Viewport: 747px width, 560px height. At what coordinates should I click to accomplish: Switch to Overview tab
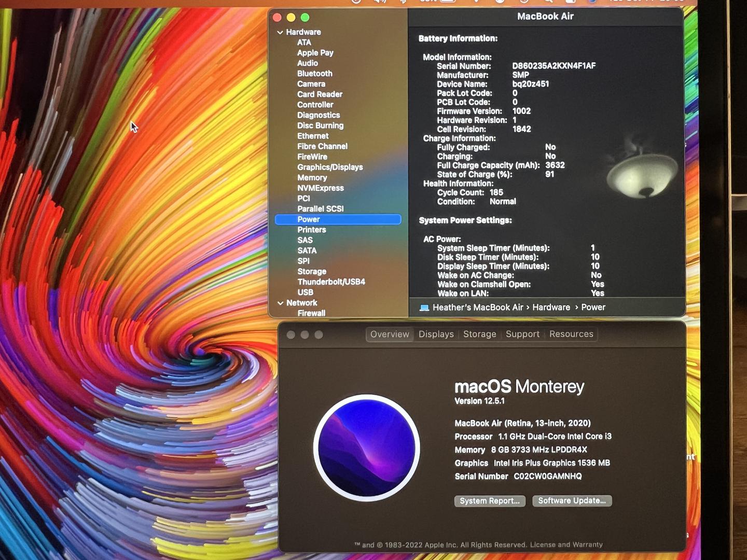pos(390,334)
